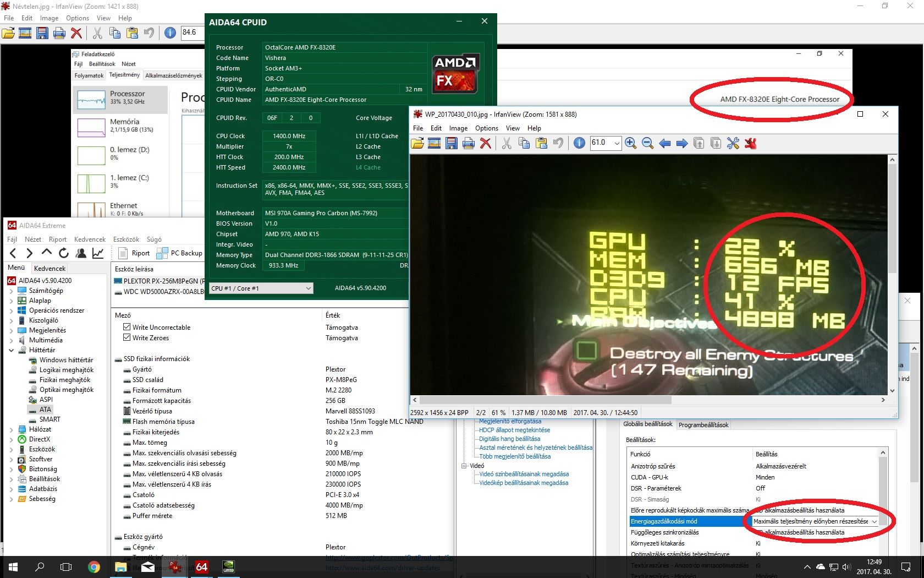
Task: Save the WP_20170430_010.jpg image via floppy icon
Action: (452, 143)
